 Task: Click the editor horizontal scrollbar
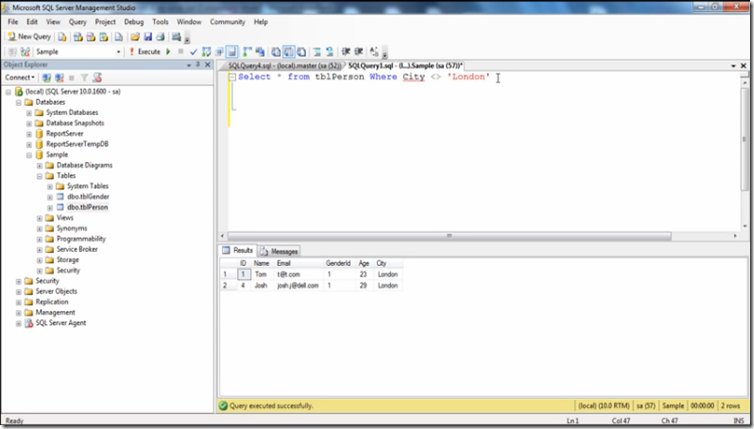tap(449, 236)
